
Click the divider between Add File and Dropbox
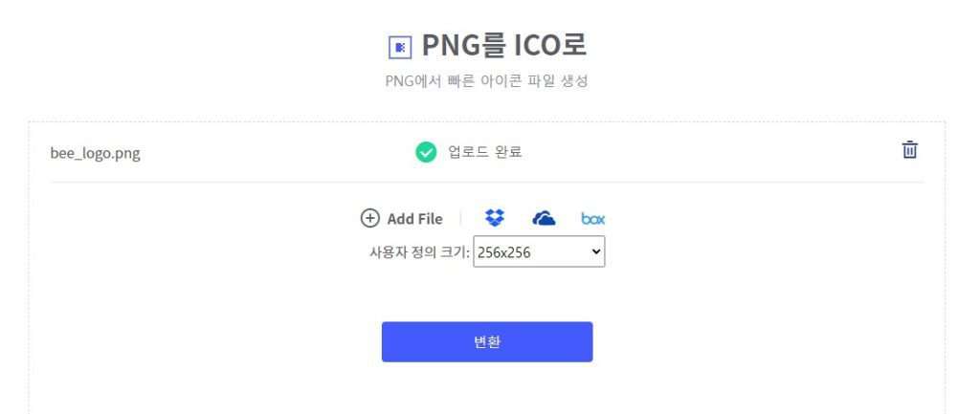point(460,218)
